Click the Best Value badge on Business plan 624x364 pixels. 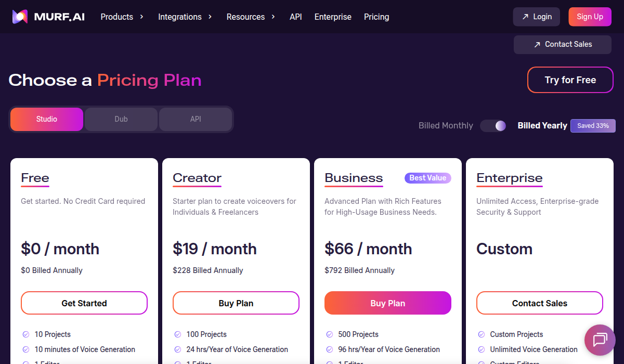pos(427,178)
